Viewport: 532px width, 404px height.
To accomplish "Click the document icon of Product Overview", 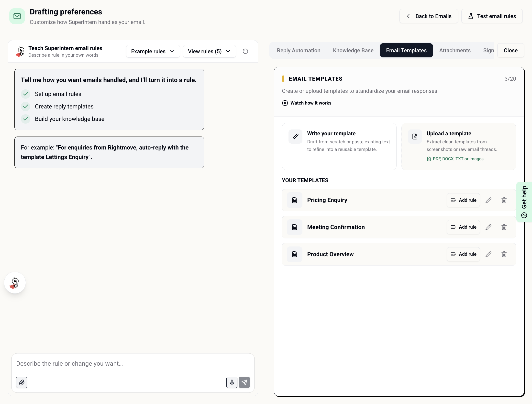I will pyautogui.click(x=295, y=254).
